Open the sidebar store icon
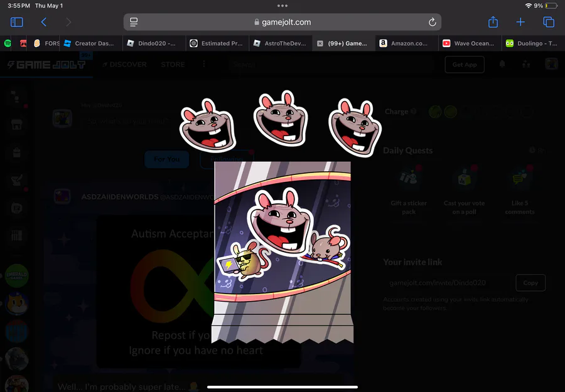565x392 pixels. pyautogui.click(x=16, y=125)
